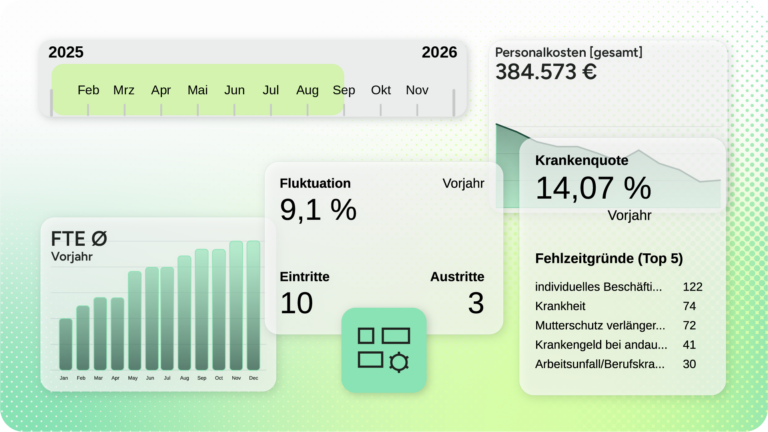Pick Sep on the timeline

(x=344, y=90)
